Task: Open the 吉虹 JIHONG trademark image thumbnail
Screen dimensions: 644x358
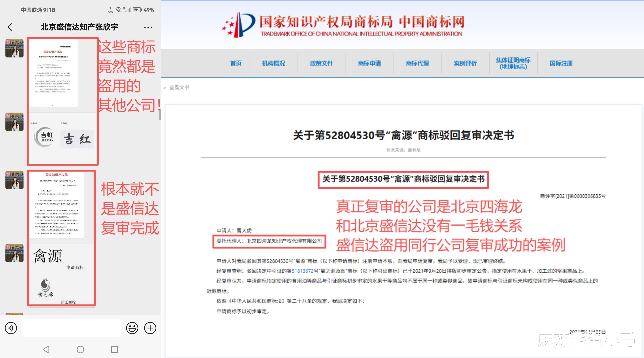Action: point(63,138)
